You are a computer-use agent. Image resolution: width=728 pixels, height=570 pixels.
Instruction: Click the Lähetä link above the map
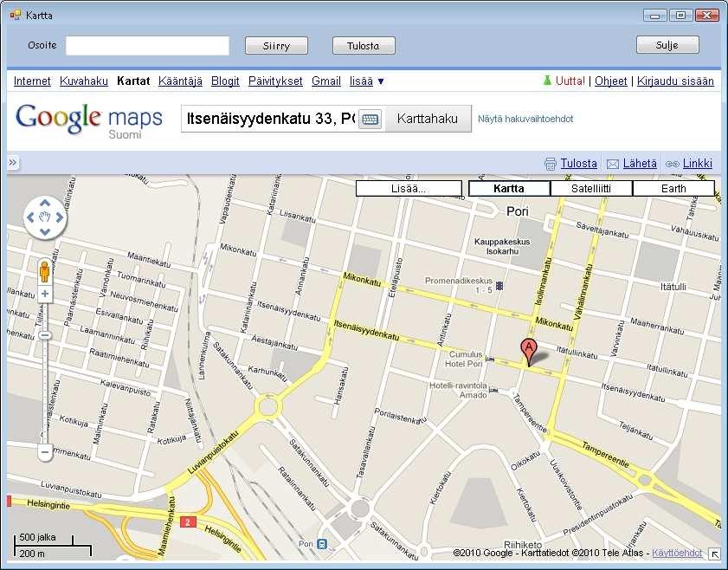[640, 164]
